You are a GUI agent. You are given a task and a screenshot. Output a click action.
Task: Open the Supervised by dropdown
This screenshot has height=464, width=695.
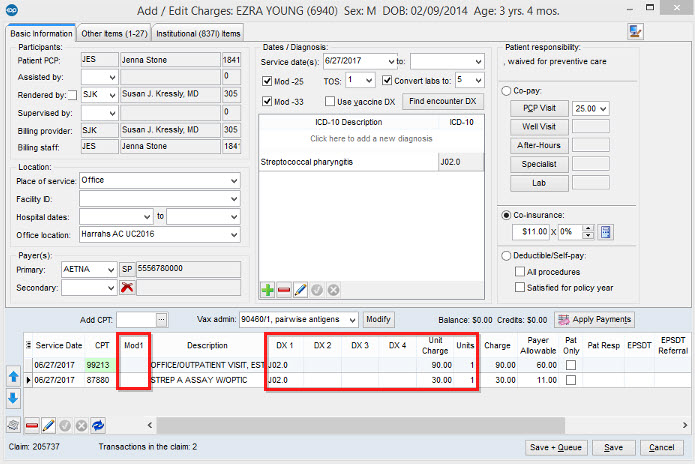112,113
